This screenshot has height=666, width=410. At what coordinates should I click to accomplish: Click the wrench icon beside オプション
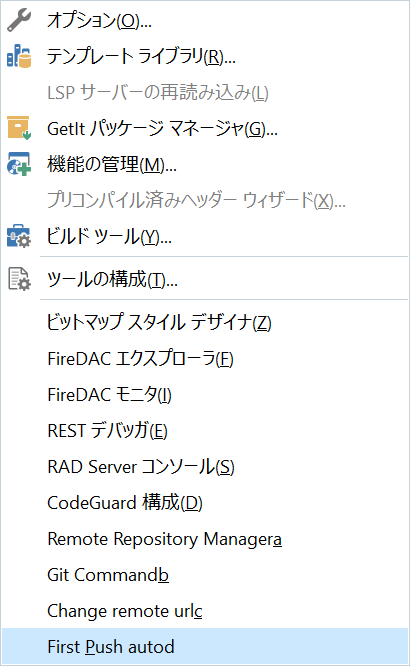19,20
